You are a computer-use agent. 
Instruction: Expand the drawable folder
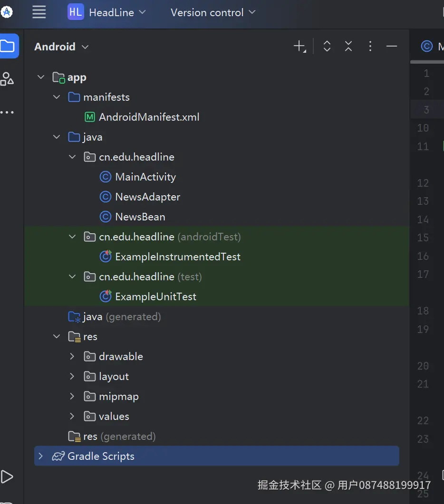pyautogui.click(x=72, y=356)
